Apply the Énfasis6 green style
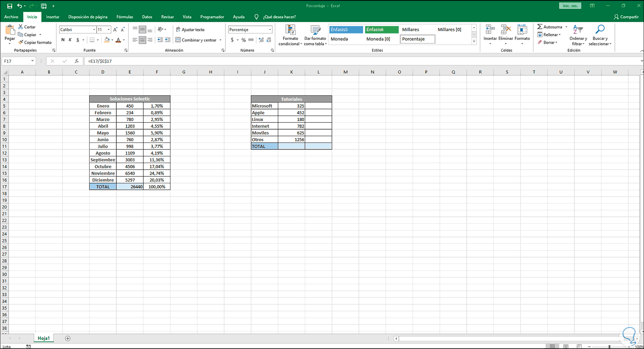Image resolution: width=644 pixels, height=349 pixels. [x=382, y=30]
